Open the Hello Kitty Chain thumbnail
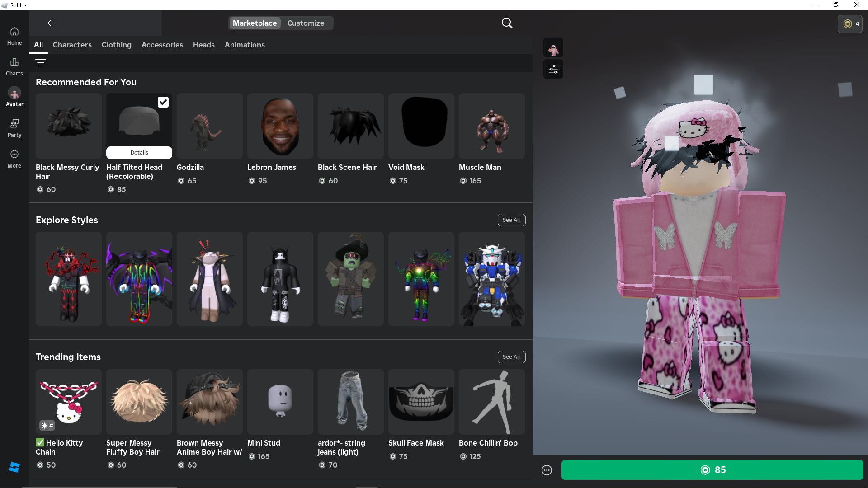868x488 pixels. point(69,402)
